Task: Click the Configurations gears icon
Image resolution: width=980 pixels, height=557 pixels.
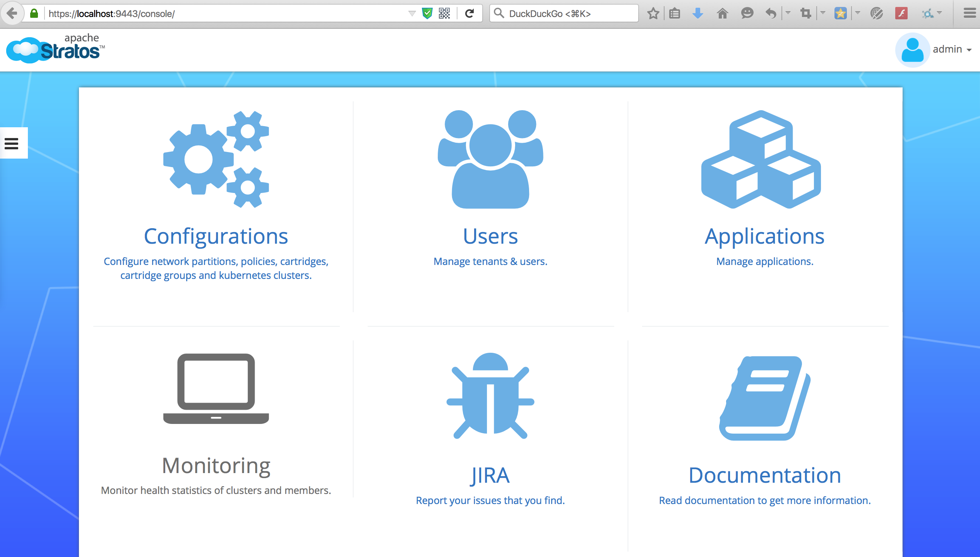Action: click(x=216, y=159)
